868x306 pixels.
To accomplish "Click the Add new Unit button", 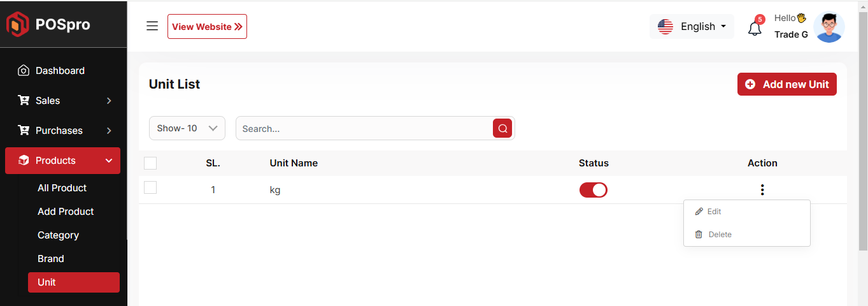I will 786,84.
